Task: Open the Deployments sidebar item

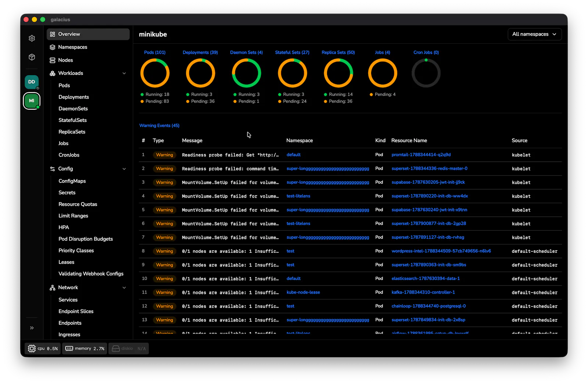Action: click(x=74, y=97)
